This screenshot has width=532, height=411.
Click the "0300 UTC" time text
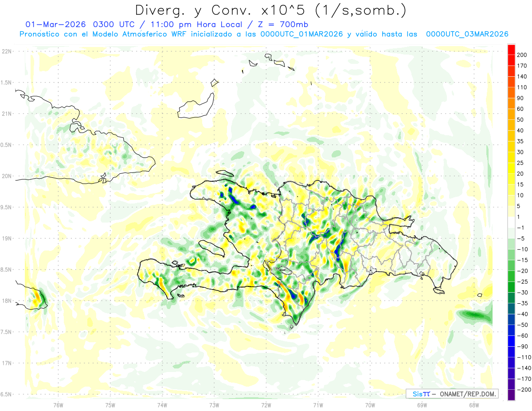(115, 24)
